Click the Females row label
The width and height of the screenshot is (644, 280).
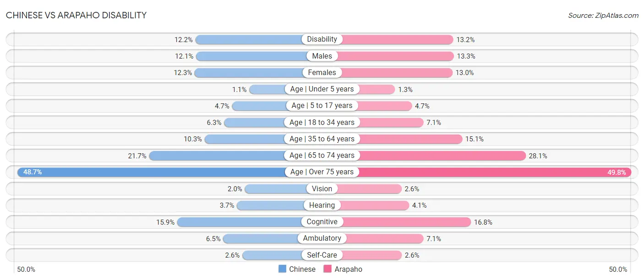[322, 72]
